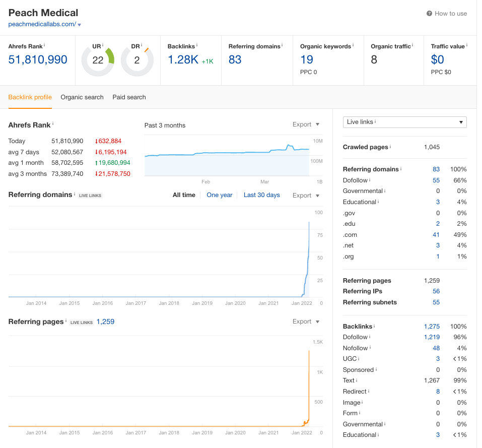Open peachmedicallabs.com/ link
The height and width of the screenshot is (448, 482).
pos(42,24)
